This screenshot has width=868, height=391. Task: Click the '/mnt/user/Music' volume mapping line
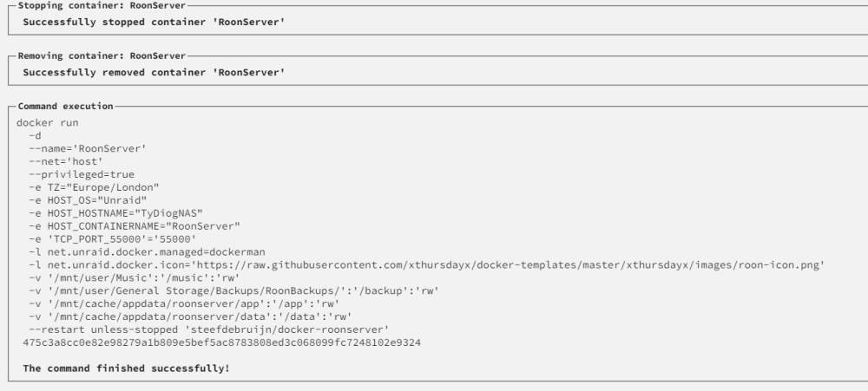pyautogui.click(x=135, y=277)
